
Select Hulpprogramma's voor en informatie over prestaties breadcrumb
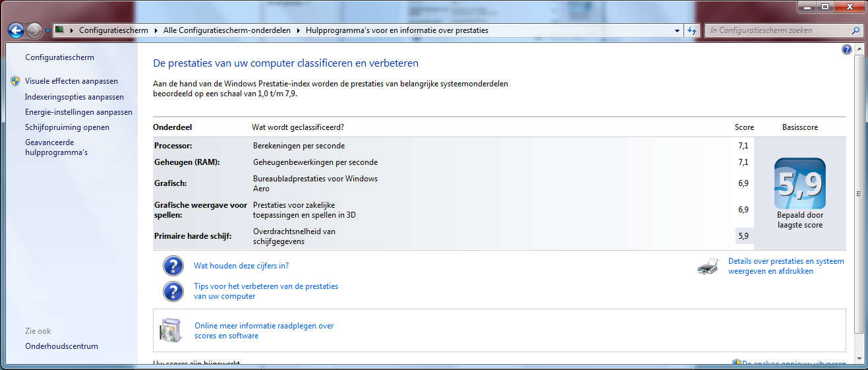click(397, 30)
